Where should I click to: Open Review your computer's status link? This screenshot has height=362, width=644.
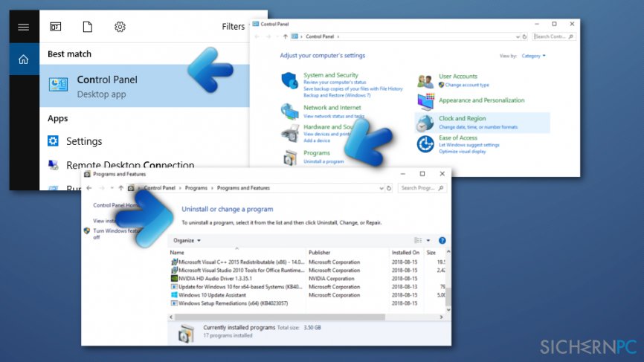pyautogui.click(x=335, y=82)
